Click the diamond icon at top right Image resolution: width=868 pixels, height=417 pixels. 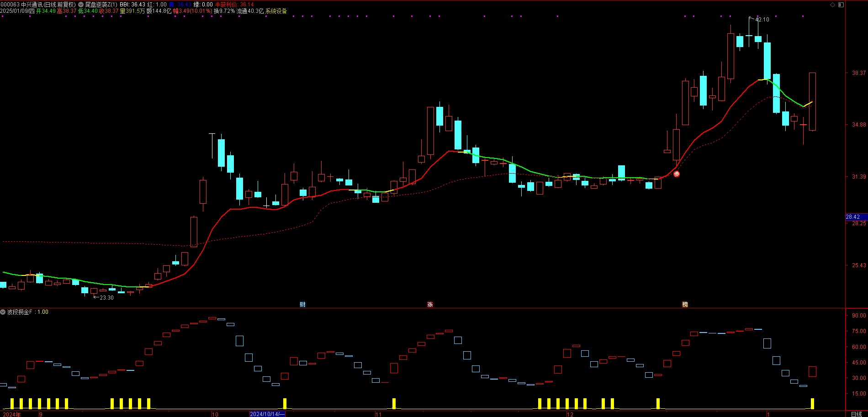click(833, 5)
